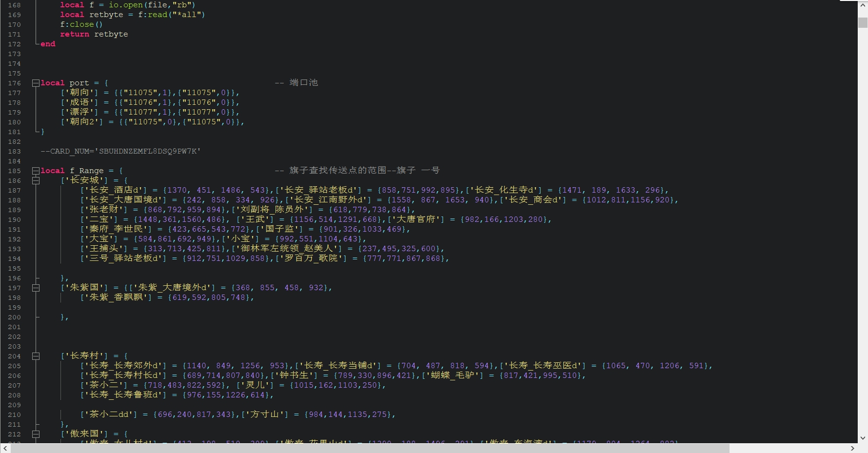Image resolution: width=868 pixels, height=453 pixels.
Task: Click the '朱紫_香飘飘' entry
Action: [116, 297]
